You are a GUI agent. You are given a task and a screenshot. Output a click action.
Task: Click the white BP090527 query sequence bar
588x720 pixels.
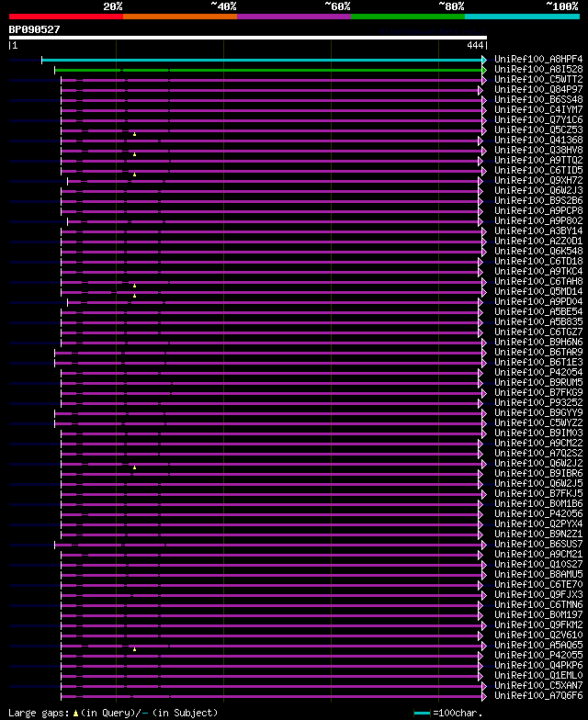click(x=248, y=38)
